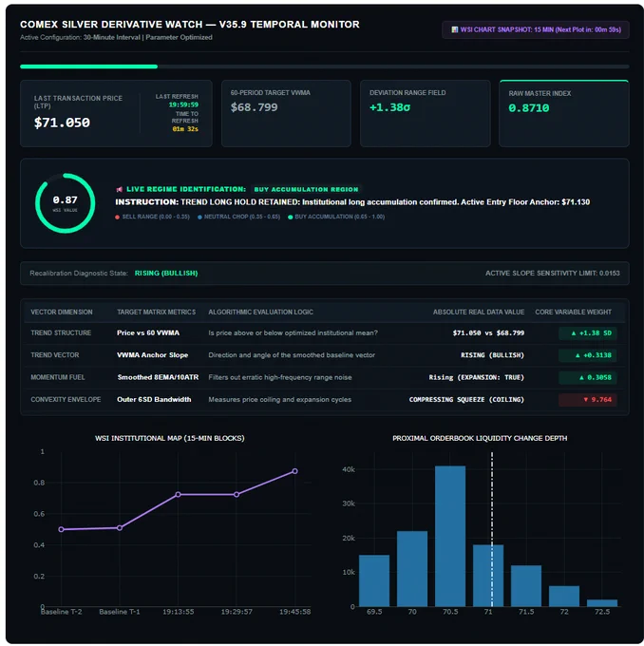Click the 69.5 liquidity bar
The width and height of the screenshot is (644, 646).
tap(374, 580)
